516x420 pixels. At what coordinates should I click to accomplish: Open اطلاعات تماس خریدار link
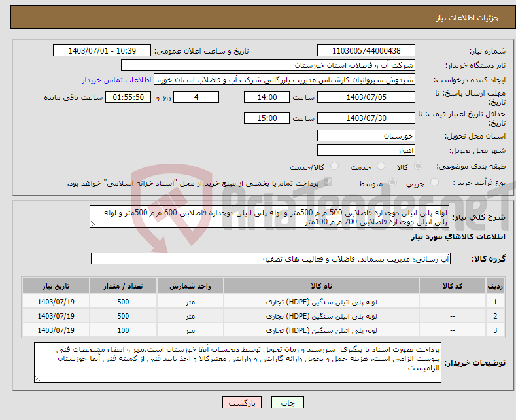pos(116,80)
